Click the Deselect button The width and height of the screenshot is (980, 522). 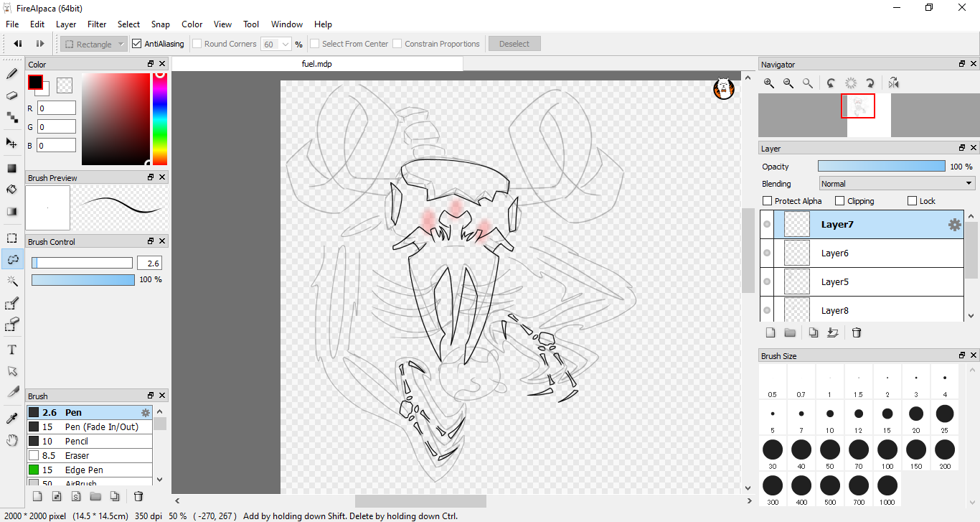pos(514,44)
